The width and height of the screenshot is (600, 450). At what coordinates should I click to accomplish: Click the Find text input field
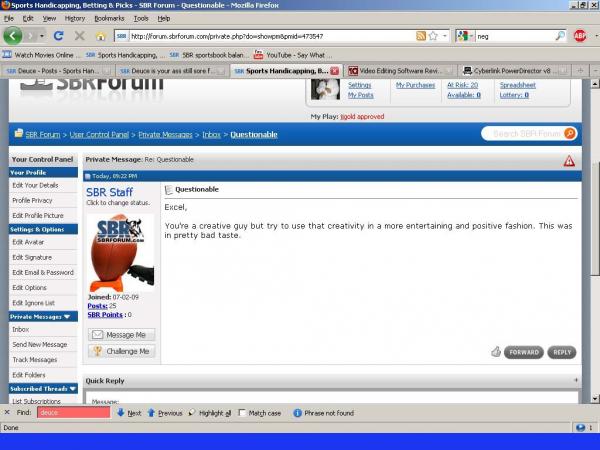point(73,412)
